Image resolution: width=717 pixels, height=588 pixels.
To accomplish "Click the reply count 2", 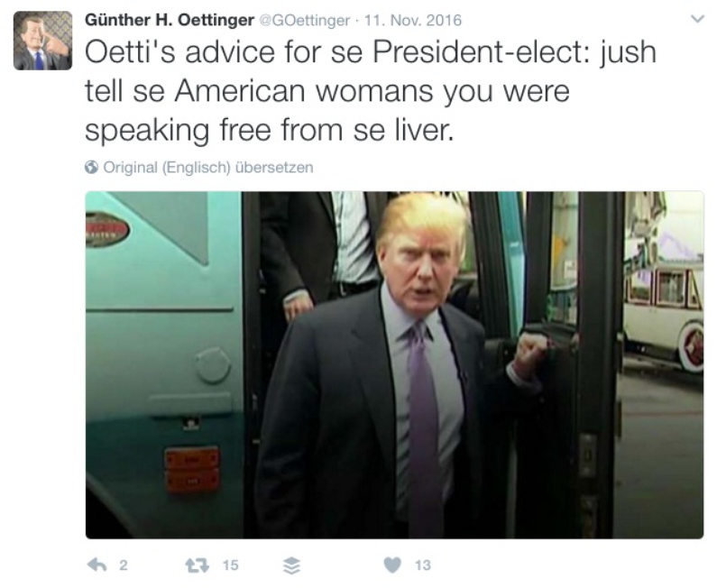I will 124,565.
